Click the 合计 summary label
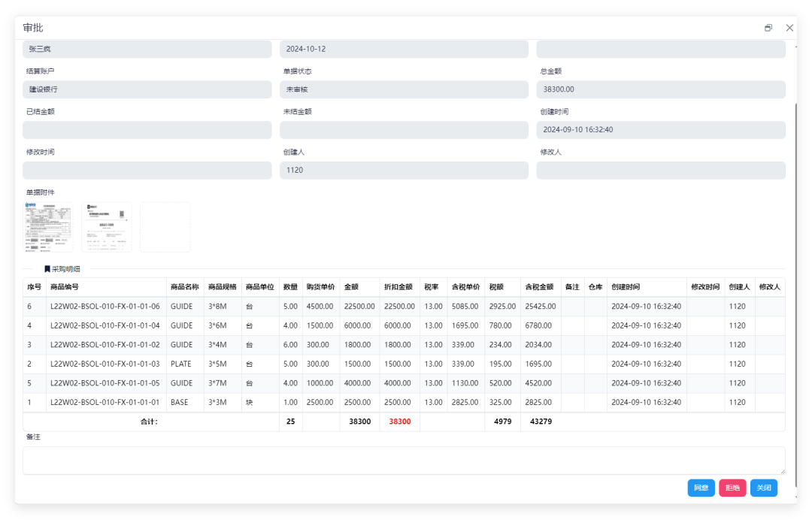The width and height of the screenshot is (812, 520). 149,421
